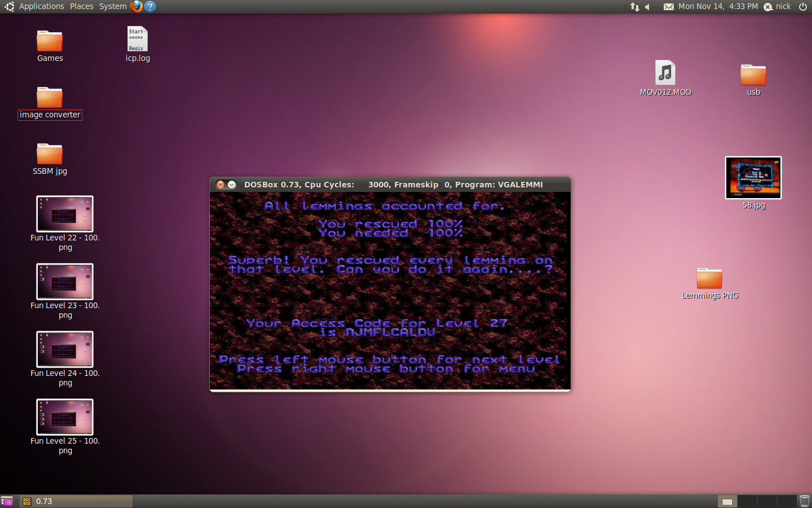
Task: Open the mail envelope indicator menu
Action: 669,7
